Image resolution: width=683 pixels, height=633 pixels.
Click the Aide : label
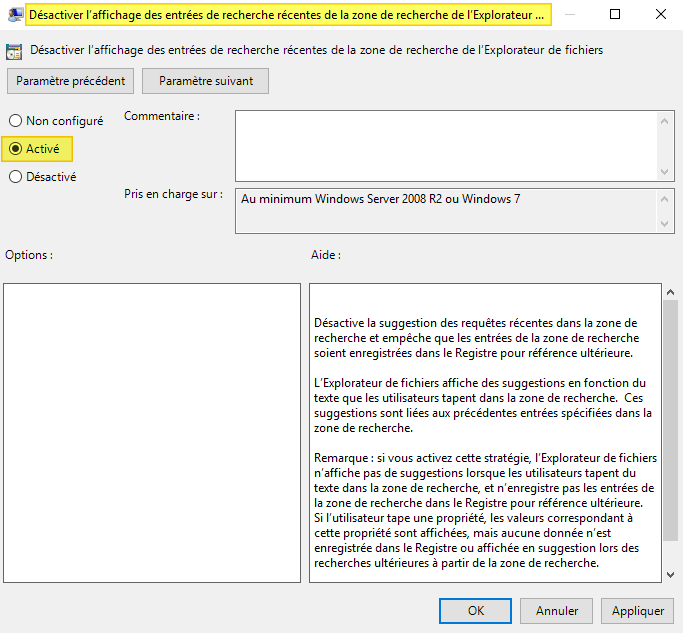[326, 255]
